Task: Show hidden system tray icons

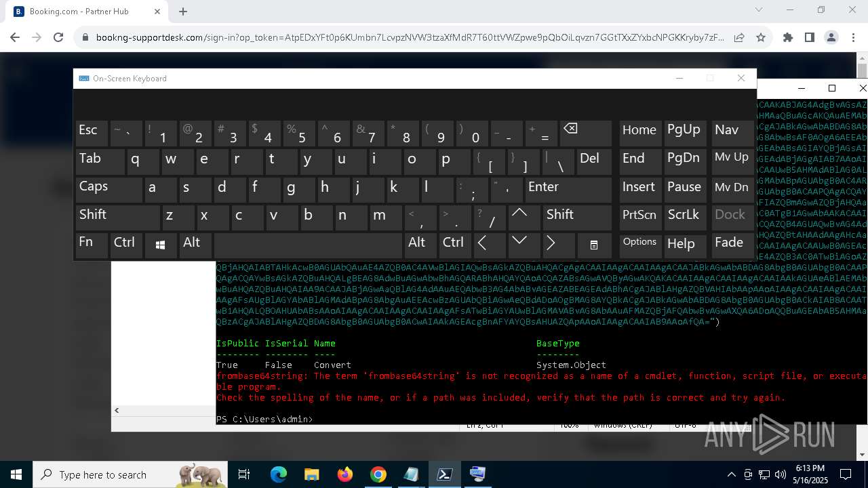Action: tap(731, 474)
